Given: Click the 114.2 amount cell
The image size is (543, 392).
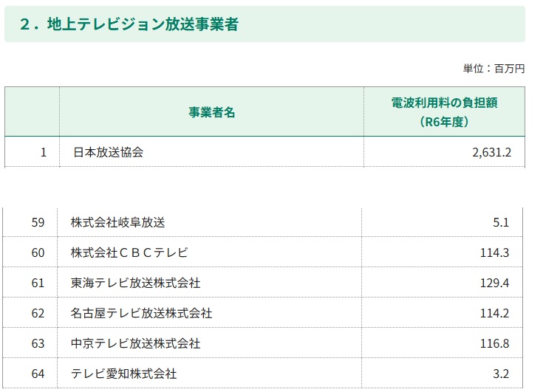Looking at the screenshot, I should point(494,313).
